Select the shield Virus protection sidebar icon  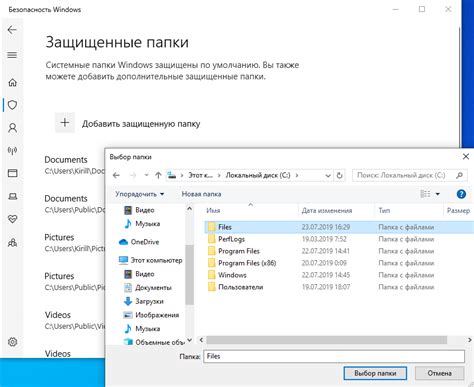(x=12, y=105)
